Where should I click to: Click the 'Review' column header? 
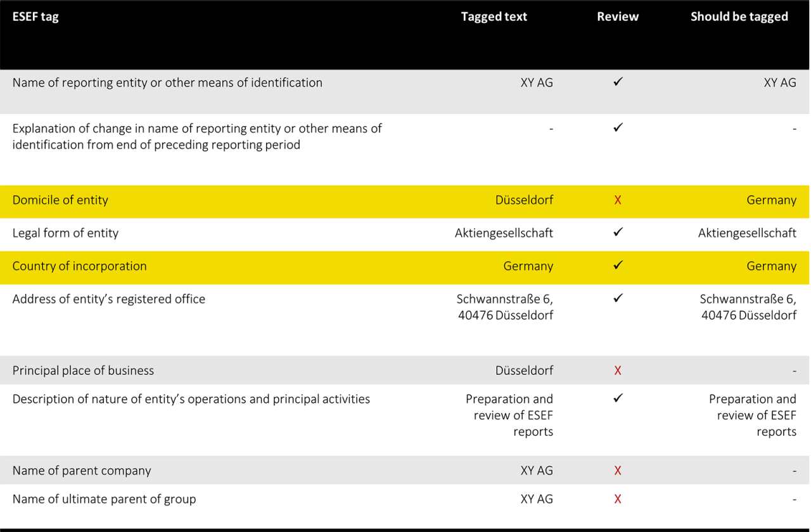tap(617, 17)
